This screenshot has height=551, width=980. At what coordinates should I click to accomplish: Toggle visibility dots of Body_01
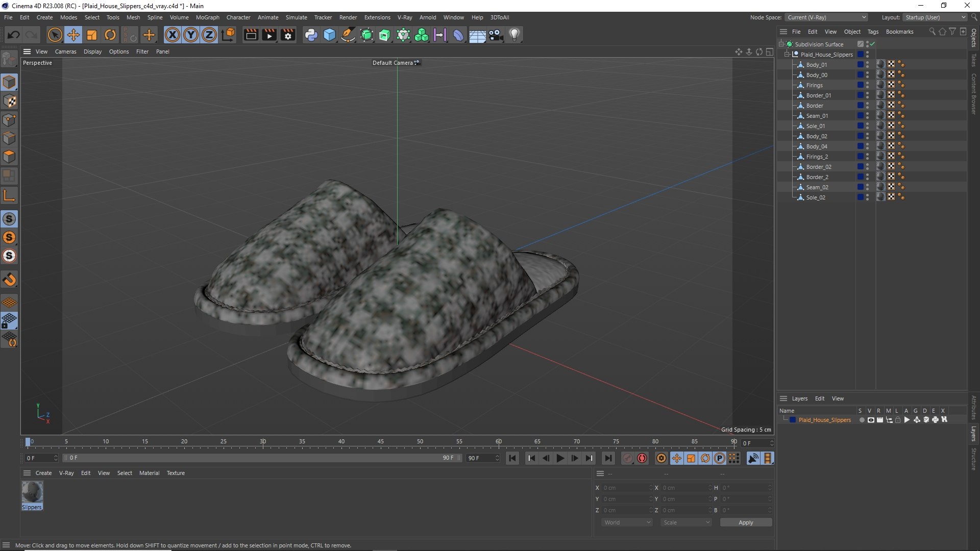tap(867, 65)
